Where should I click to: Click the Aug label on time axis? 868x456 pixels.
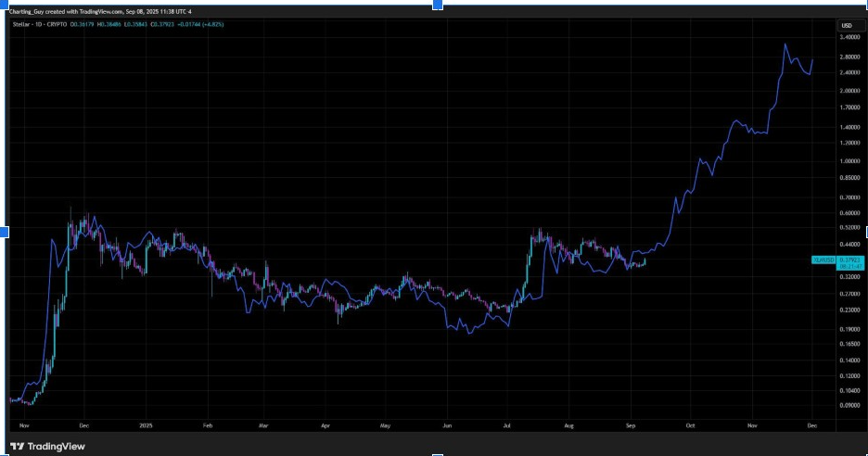[x=568, y=426]
